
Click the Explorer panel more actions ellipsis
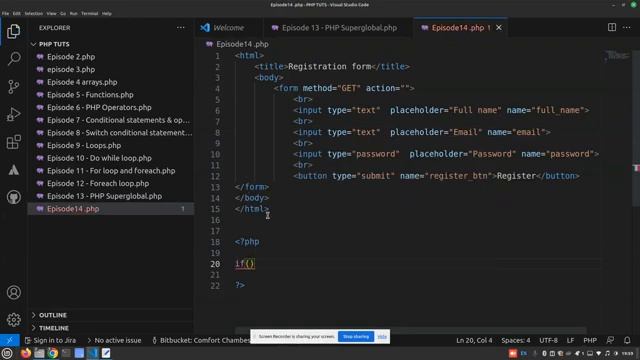(180, 28)
